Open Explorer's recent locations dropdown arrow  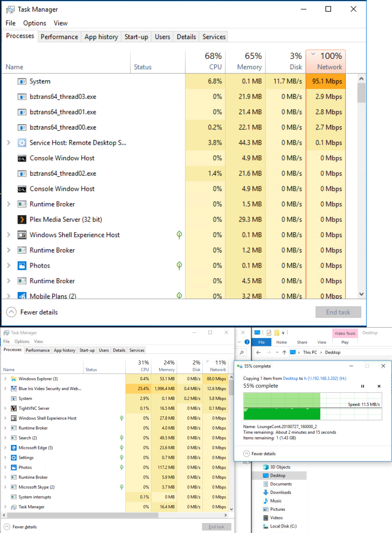click(277, 352)
